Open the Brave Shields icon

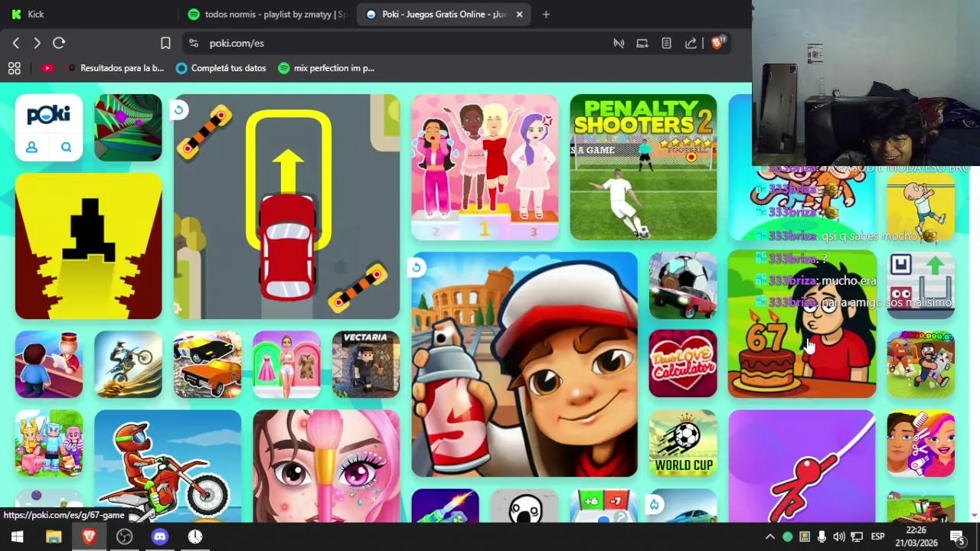(717, 43)
